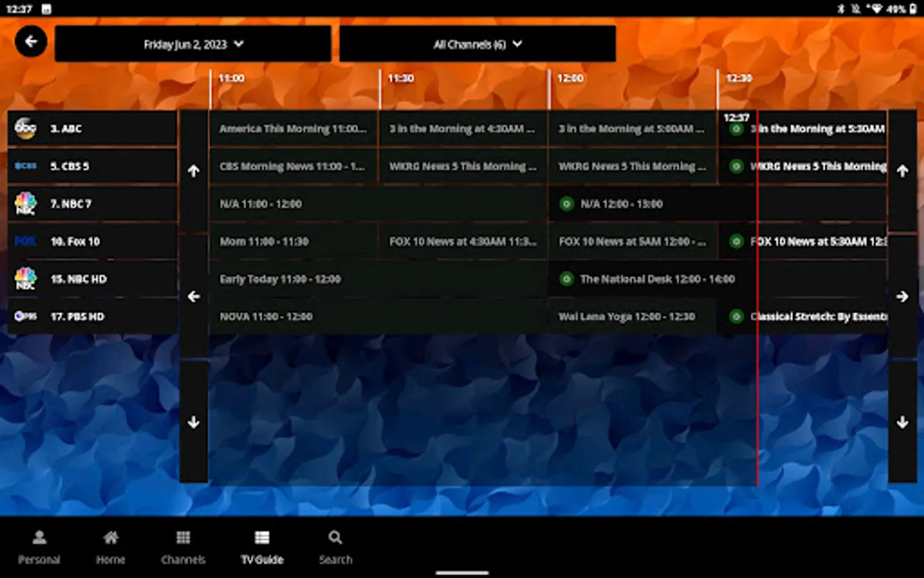Select FOX 10 News at 5AM
Viewport: 924px width, 578px height.
pos(633,241)
